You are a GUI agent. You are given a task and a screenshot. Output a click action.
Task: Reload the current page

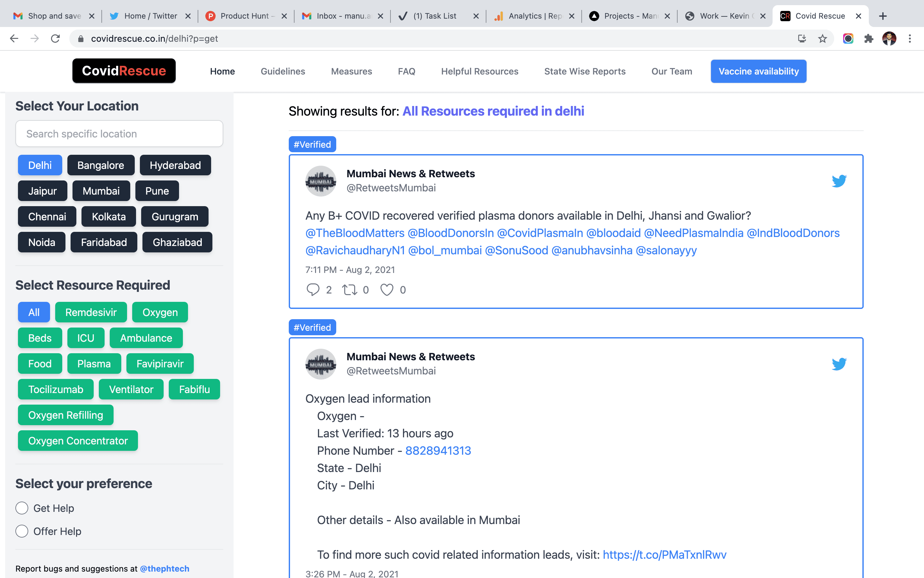coord(56,39)
